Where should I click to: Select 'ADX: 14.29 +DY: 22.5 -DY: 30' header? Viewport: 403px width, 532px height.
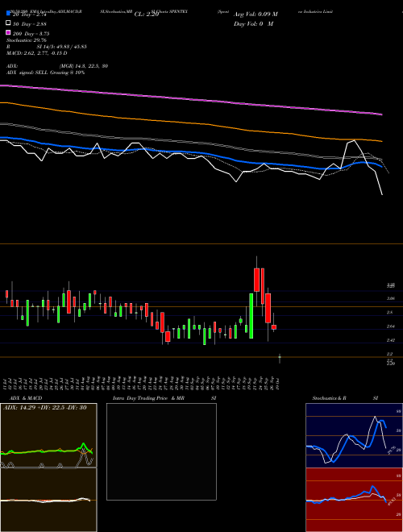(45, 408)
